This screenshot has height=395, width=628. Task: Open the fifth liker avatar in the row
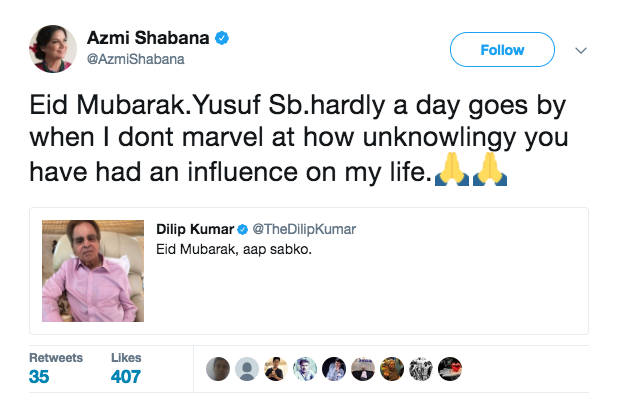334,369
